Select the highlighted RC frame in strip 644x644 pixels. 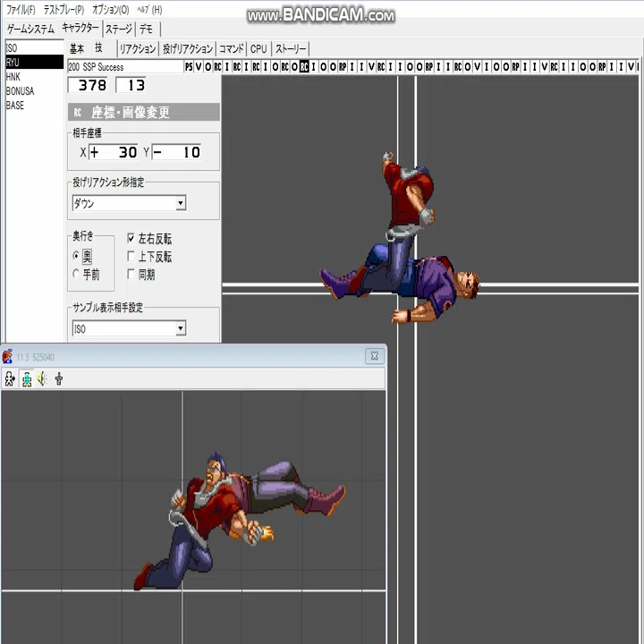coord(304,66)
